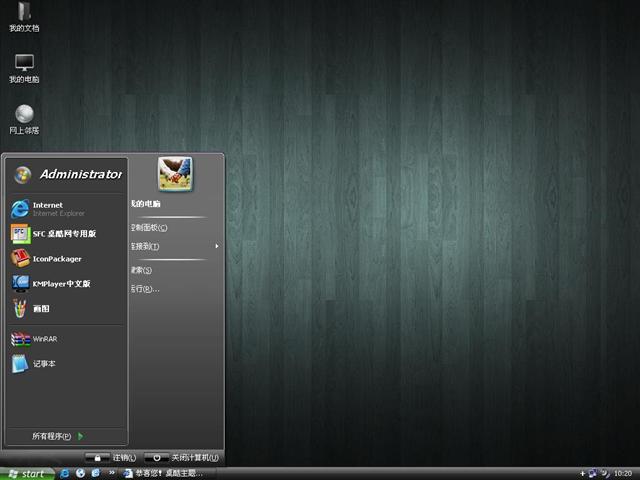Choose 运行 in the Start menu
Screen dimensions: 640x480
pos(145,289)
